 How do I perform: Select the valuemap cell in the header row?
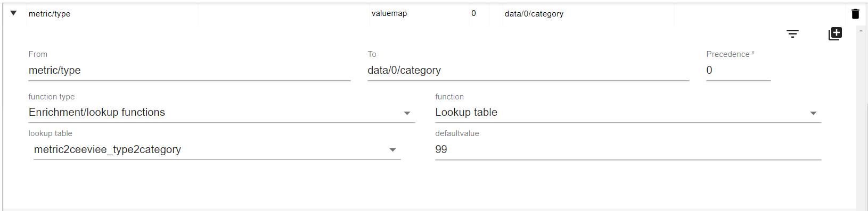click(419, 14)
